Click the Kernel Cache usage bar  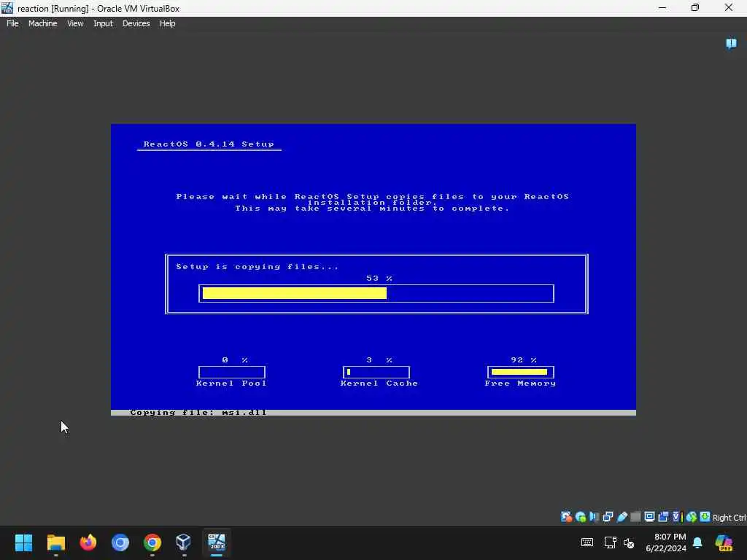coord(376,372)
